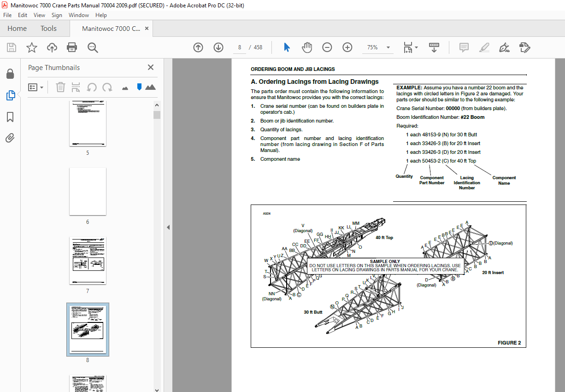565x392 pixels.
Task: Print the crane parts manual
Action: tap(72, 47)
